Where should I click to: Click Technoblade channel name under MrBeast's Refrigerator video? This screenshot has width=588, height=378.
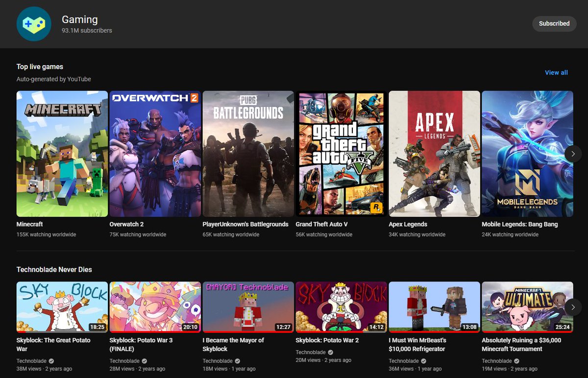404,361
